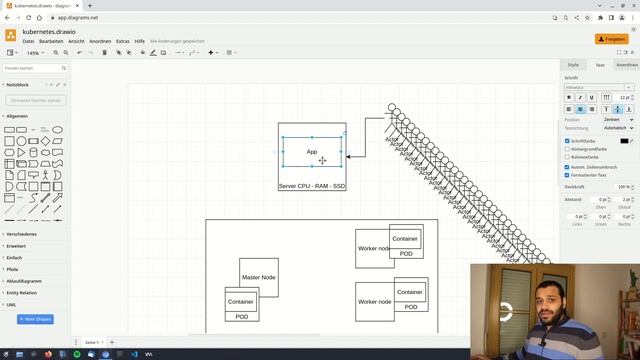Click the Firefox icon in the taskbar
Image resolution: width=640 pixels, height=360 pixels.
click(x=48, y=354)
